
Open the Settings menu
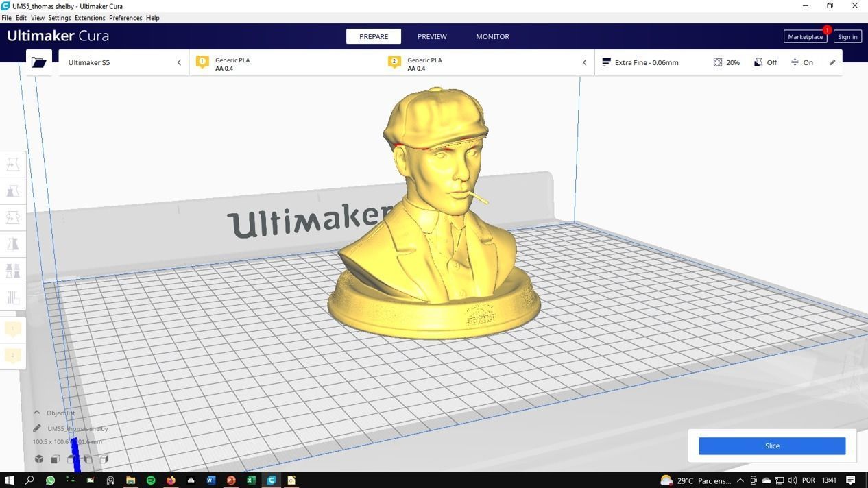tap(60, 18)
